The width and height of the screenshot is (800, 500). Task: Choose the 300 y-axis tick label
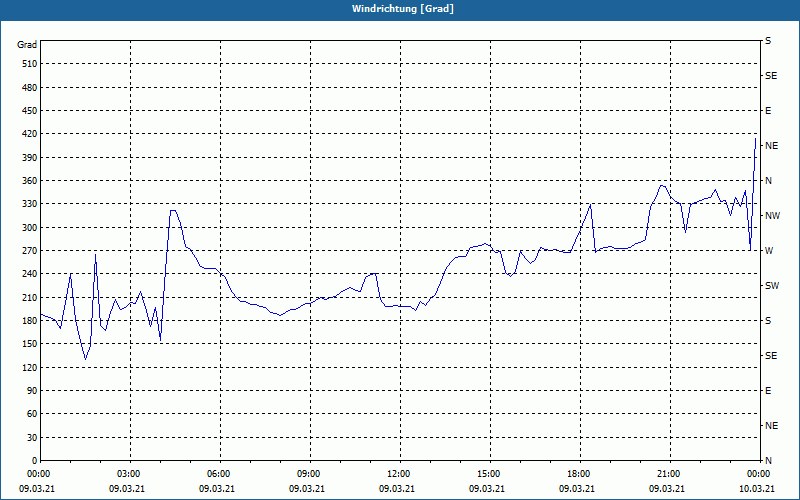(30, 228)
